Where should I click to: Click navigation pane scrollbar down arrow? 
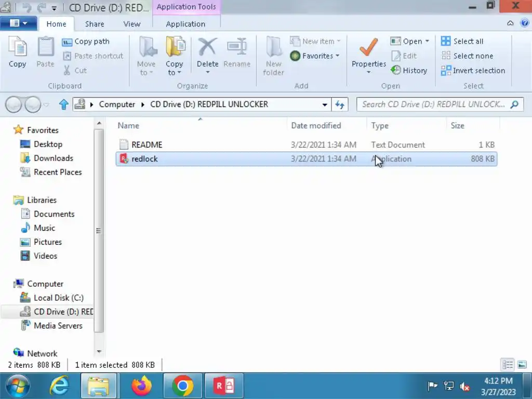tap(99, 352)
